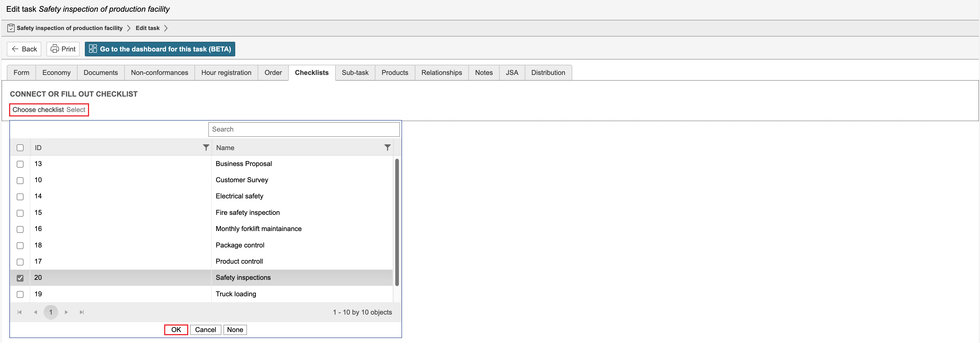Open dashboard for this task (BETA)
Viewport: 980px width, 343px height.
pos(160,49)
